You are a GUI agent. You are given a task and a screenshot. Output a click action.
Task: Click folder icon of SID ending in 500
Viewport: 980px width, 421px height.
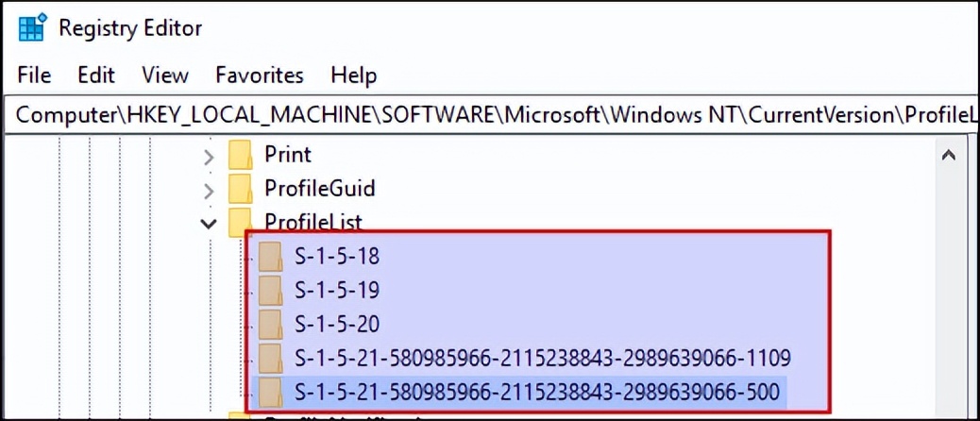(271, 391)
